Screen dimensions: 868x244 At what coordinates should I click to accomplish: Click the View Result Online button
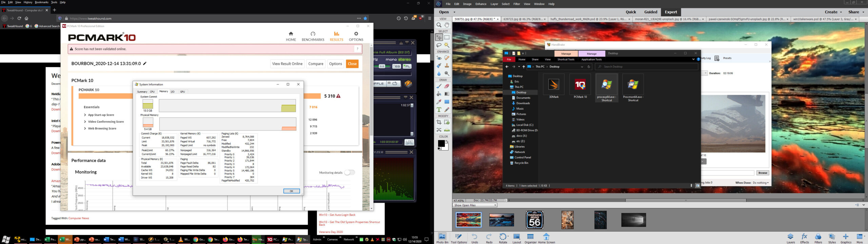(x=287, y=64)
